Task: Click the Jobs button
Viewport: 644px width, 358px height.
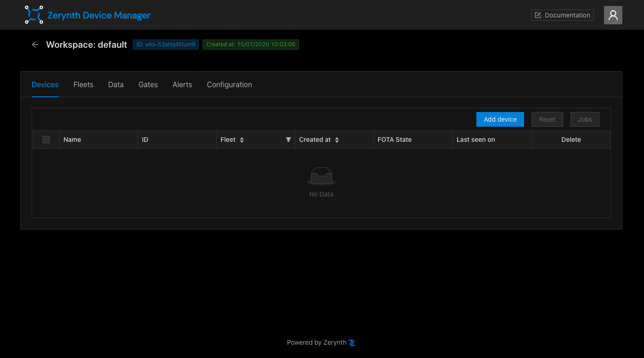Action: tap(585, 119)
